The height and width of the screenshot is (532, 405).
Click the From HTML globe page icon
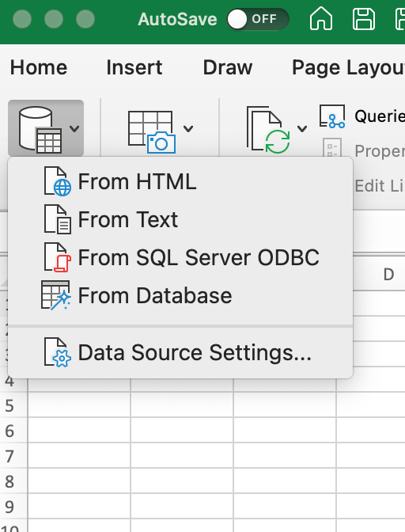coord(57,181)
